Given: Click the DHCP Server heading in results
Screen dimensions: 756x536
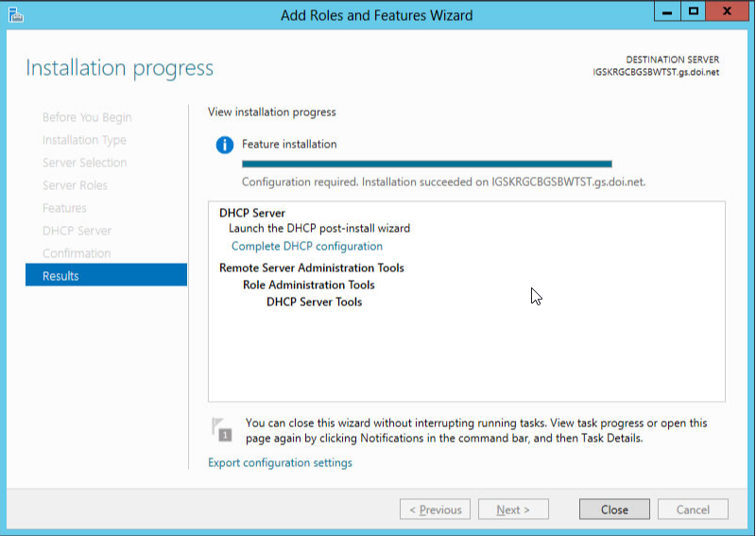Looking at the screenshot, I should point(252,213).
